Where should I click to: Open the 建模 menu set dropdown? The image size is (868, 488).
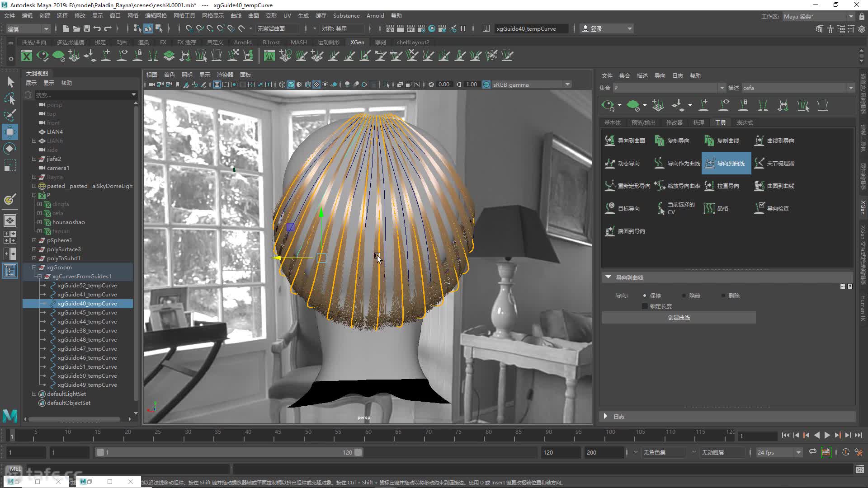pos(28,28)
